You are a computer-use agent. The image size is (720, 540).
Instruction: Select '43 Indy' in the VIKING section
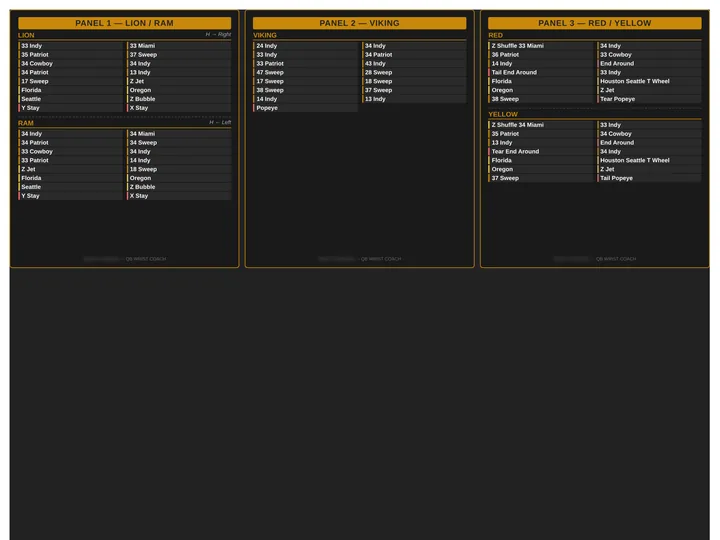(414, 63)
